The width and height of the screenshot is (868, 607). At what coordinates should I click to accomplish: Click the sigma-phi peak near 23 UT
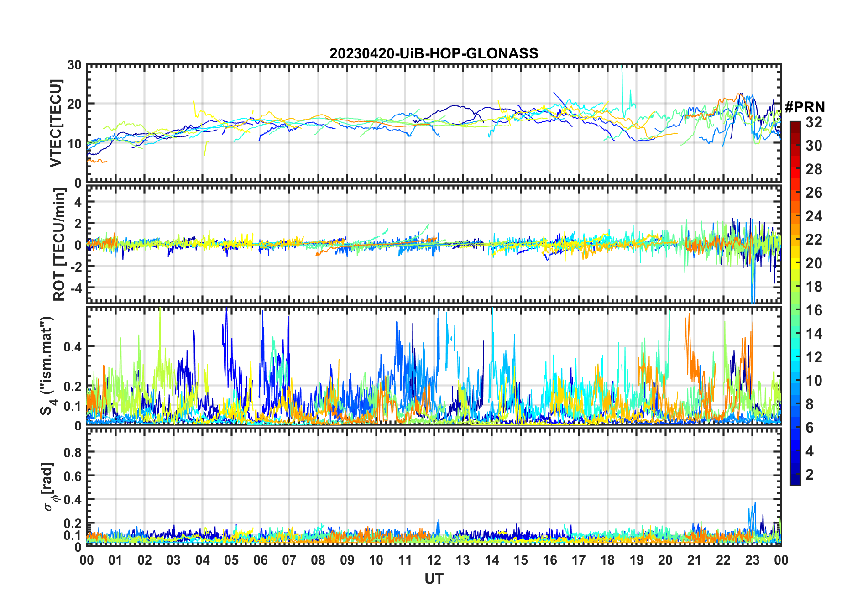(x=754, y=504)
